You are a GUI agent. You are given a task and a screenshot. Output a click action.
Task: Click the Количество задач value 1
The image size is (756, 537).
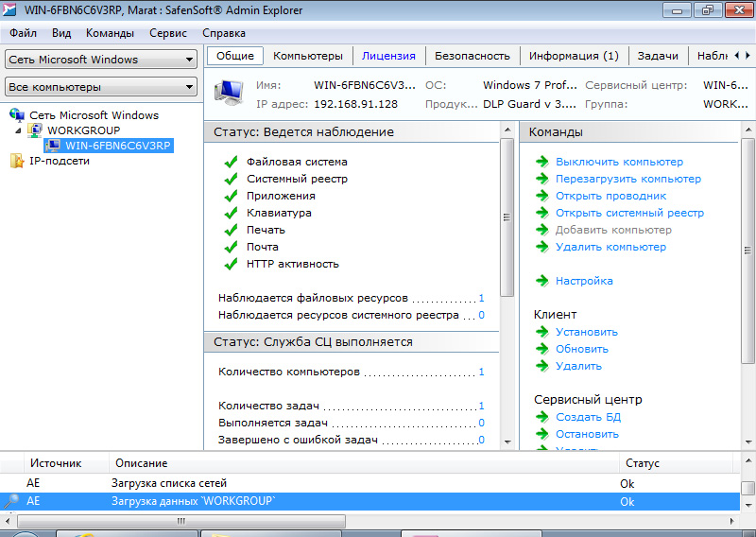point(481,406)
